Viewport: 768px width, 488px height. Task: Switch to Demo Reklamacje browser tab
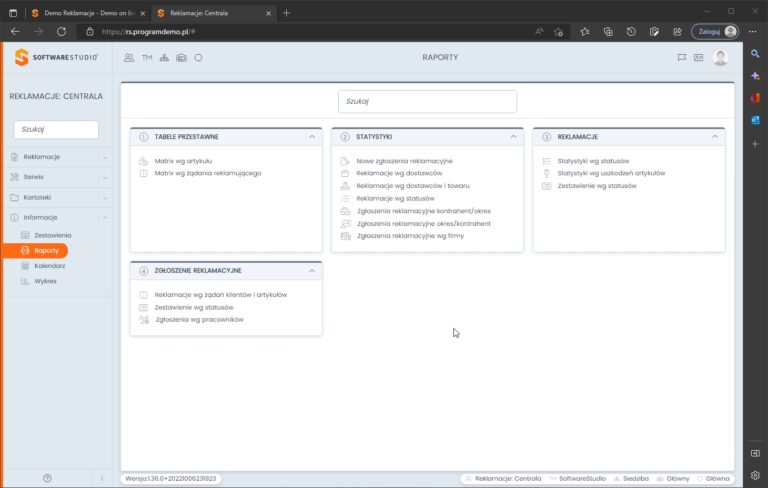[x=89, y=13]
